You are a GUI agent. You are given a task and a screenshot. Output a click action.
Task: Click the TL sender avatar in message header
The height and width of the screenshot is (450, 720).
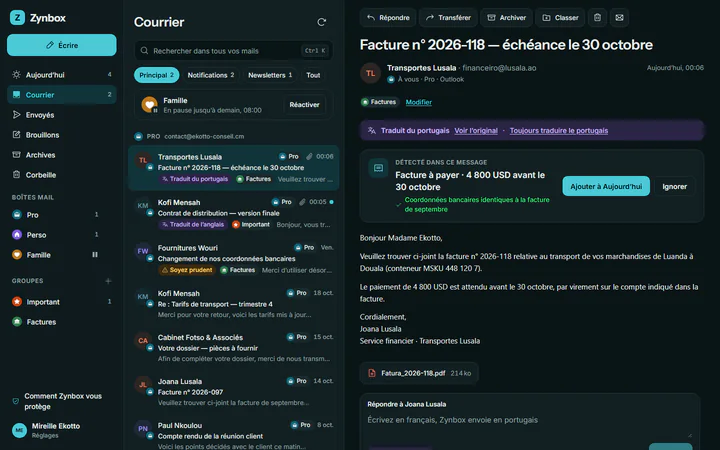[370, 73]
